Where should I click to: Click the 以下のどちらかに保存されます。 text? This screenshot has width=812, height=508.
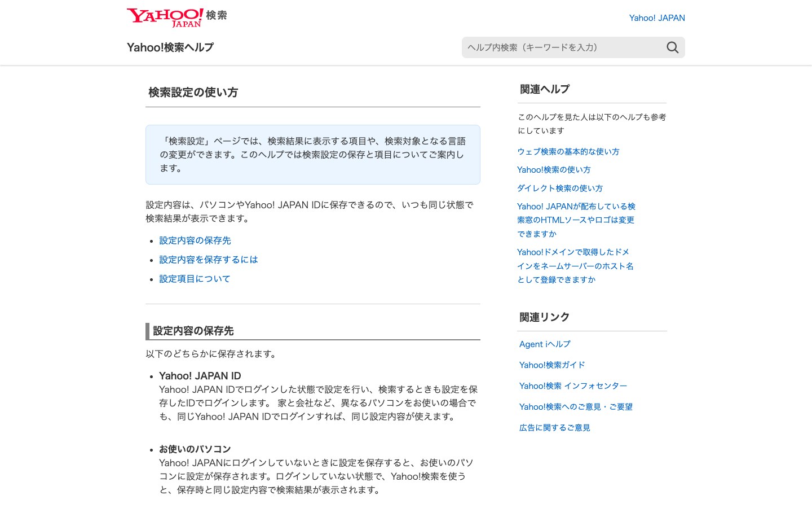pyautogui.click(x=212, y=354)
